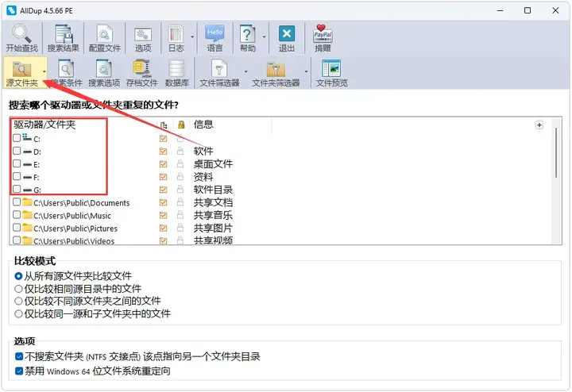Click the C:\Users\Public\Pictures folder icon
The height and width of the screenshot is (392, 572).
27,227
